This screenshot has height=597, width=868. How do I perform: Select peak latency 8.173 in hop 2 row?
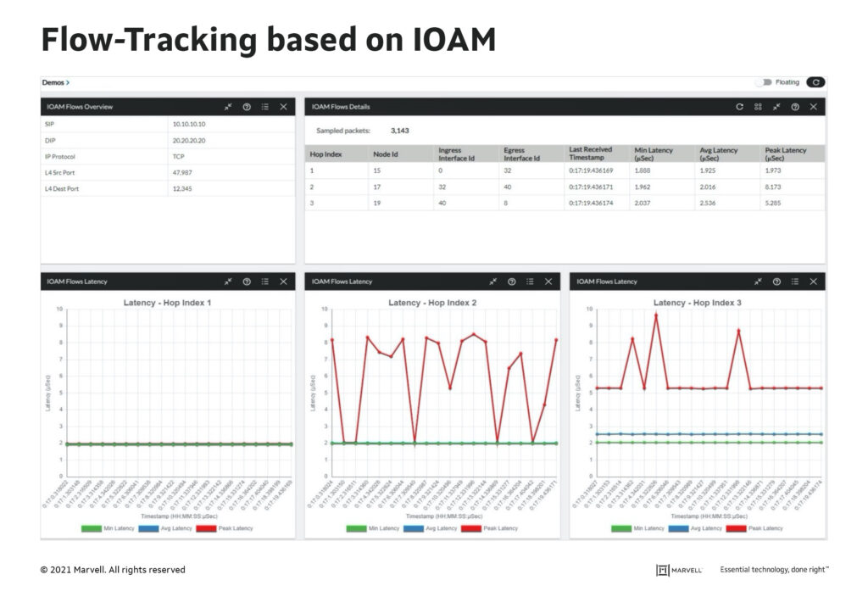coord(773,187)
